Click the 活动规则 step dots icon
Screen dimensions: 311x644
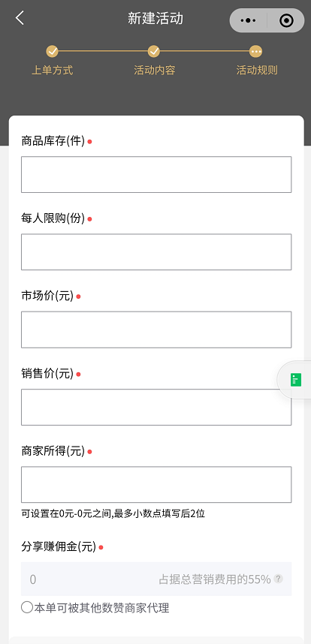pyautogui.click(x=255, y=52)
